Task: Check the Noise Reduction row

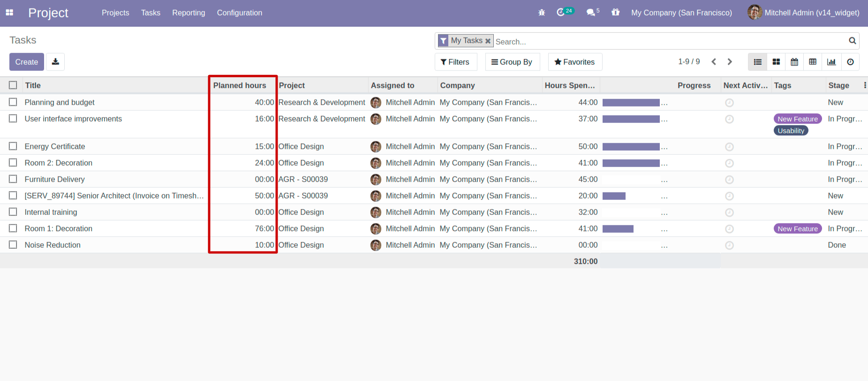Action: click(13, 244)
